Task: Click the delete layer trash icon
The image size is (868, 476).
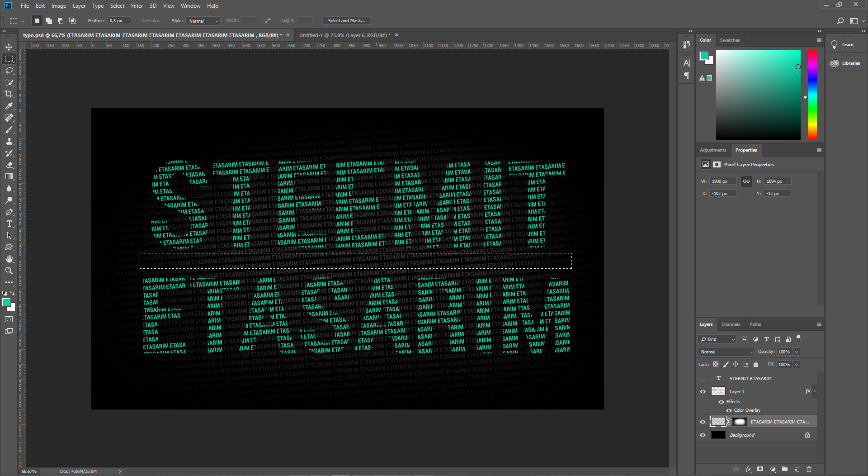Action: pyautogui.click(x=809, y=469)
